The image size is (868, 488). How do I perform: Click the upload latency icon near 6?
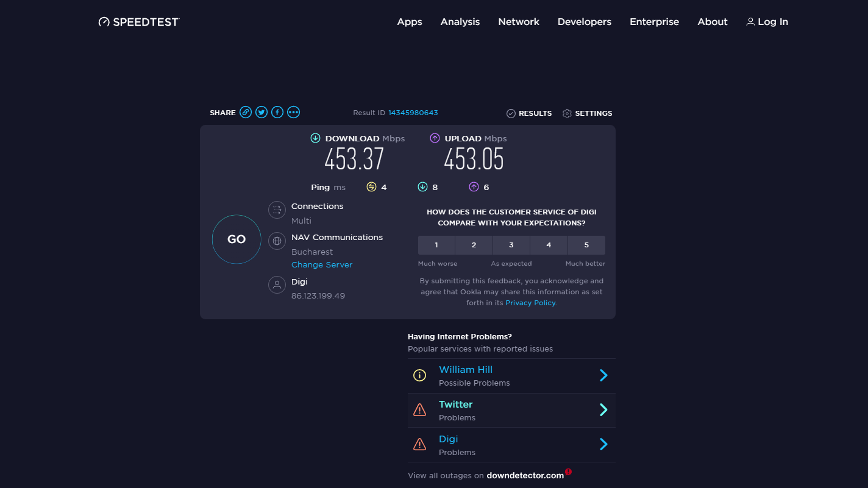click(474, 187)
